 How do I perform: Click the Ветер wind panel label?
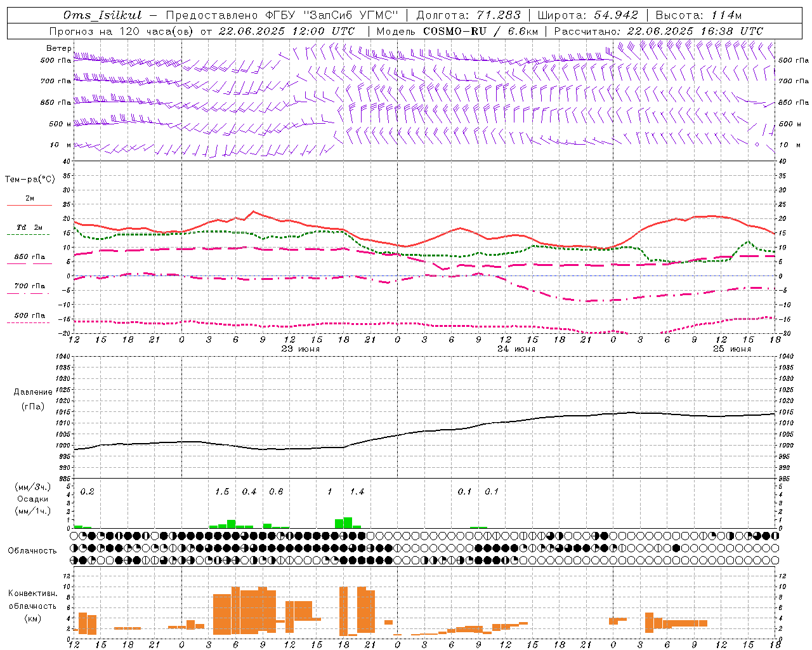coord(58,48)
